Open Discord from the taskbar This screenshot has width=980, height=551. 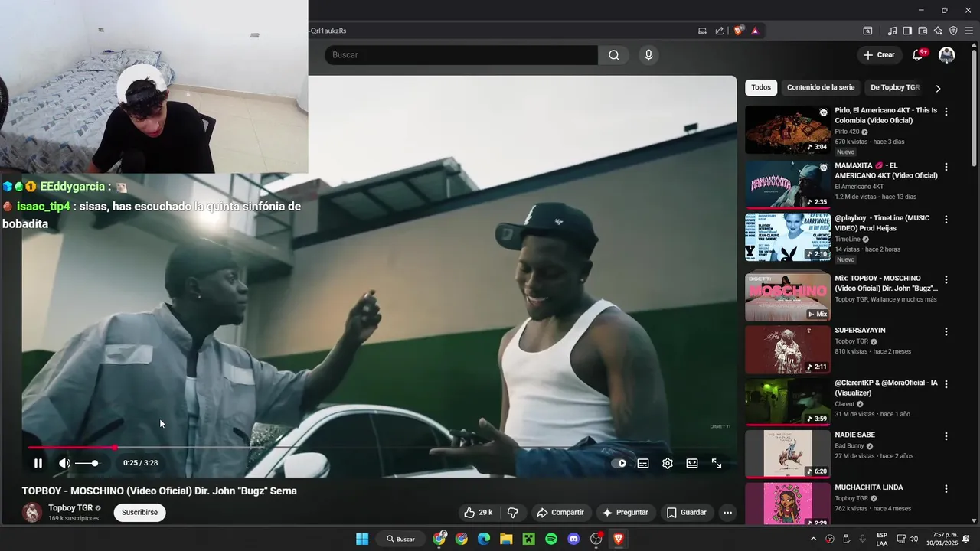(573, 539)
